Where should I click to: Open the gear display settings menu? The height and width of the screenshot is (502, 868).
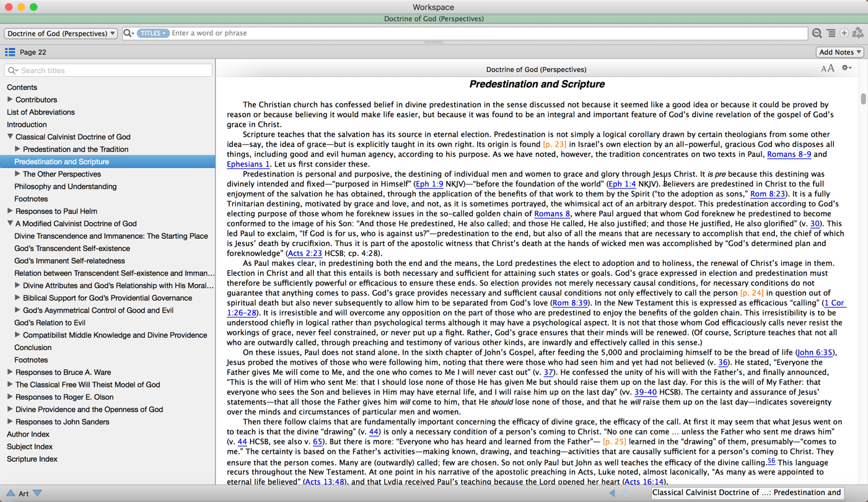click(846, 68)
